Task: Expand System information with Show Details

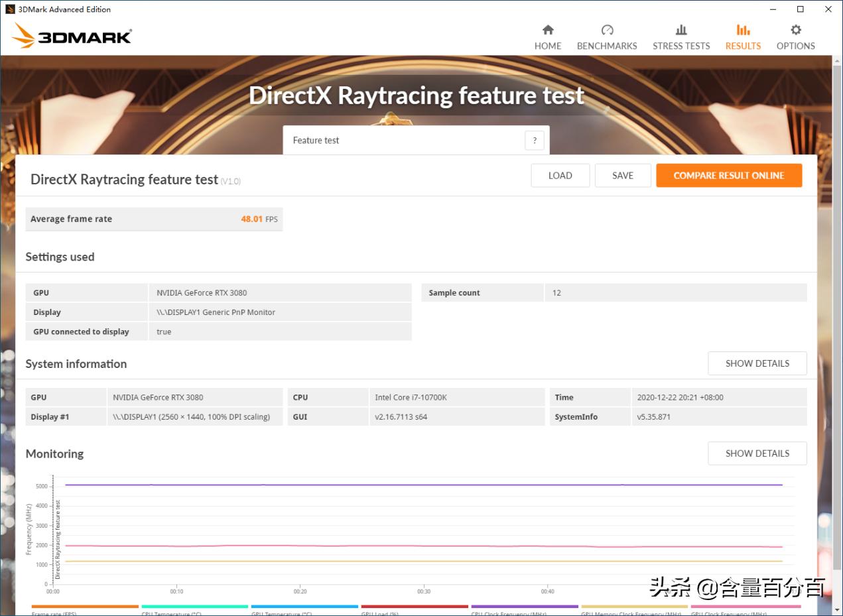Action: pyautogui.click(x=757, y=363)
